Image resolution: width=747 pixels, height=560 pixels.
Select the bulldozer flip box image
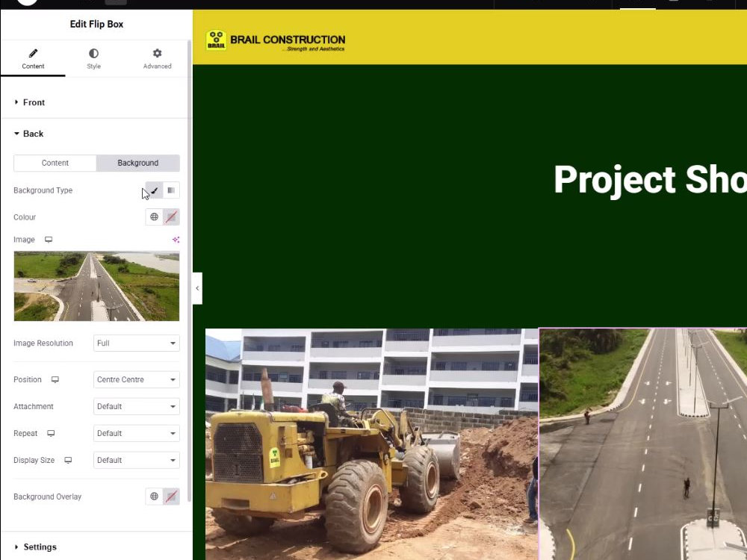click(371, 444)
